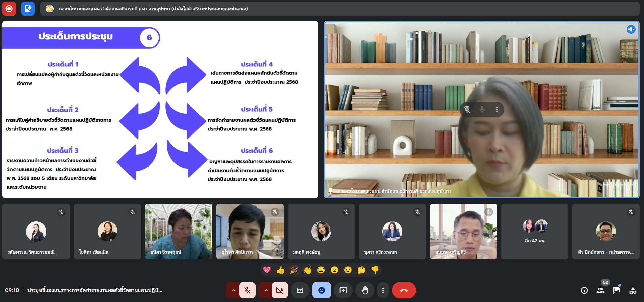Click the present screen icon
644x302 pixels.
tap(343, 290)
